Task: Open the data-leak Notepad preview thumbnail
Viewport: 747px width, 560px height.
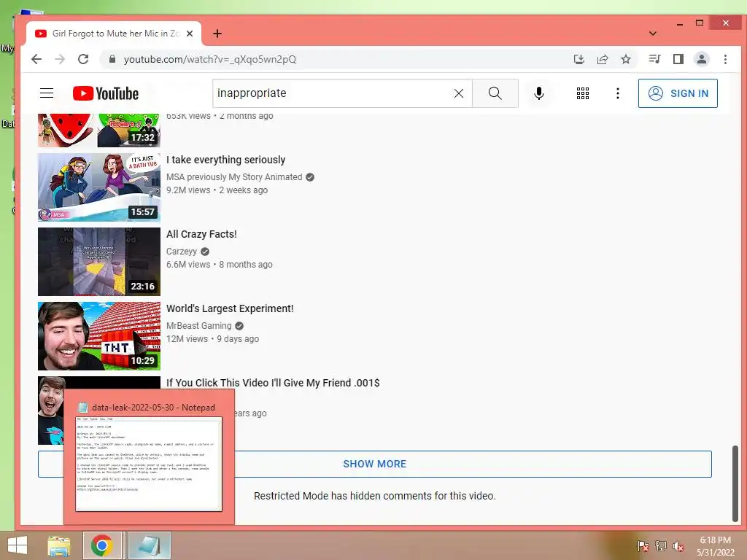Action: coord(149,464)
